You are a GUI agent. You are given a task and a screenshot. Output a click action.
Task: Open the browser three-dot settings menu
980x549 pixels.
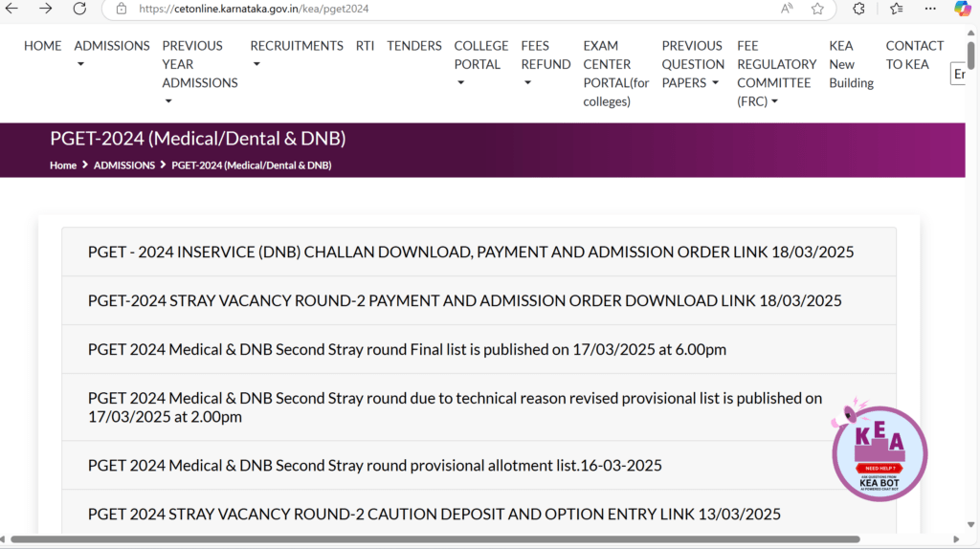point(930,9)
